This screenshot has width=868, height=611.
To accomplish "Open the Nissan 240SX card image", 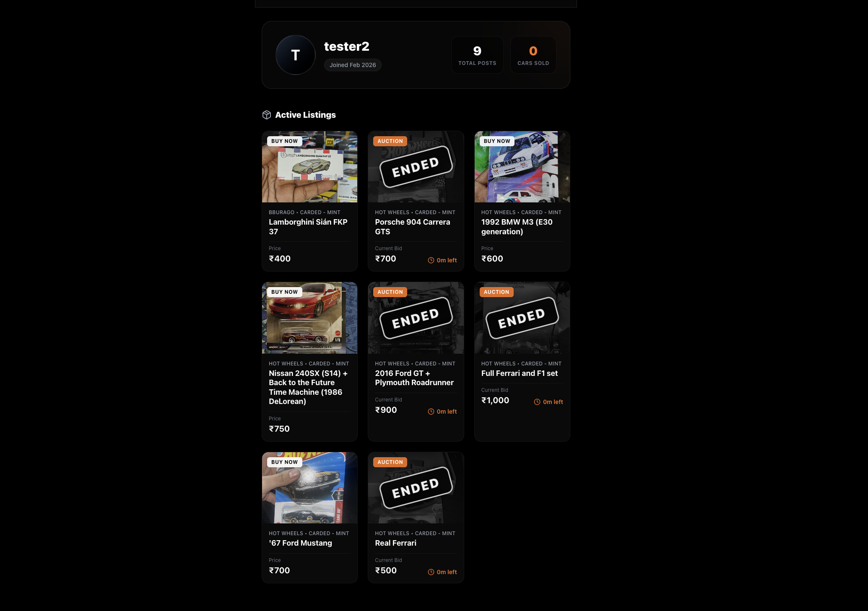I will pyautogui.click(x=310, y=318).
